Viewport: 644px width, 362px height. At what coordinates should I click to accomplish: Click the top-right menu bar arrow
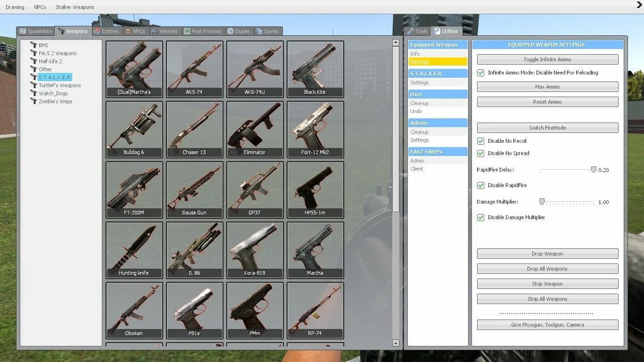[x=639, y=5]
